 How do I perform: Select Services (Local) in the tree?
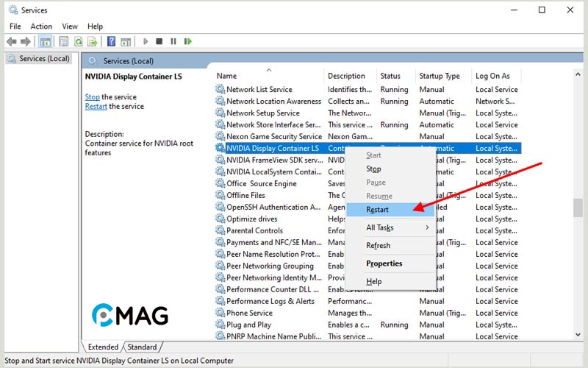tap(44, 59)
